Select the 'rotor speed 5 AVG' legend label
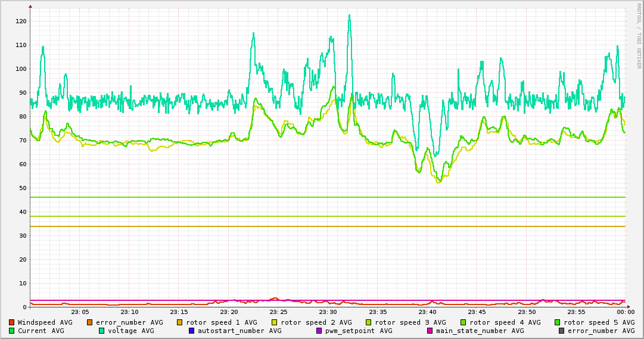 click(599, 322)
